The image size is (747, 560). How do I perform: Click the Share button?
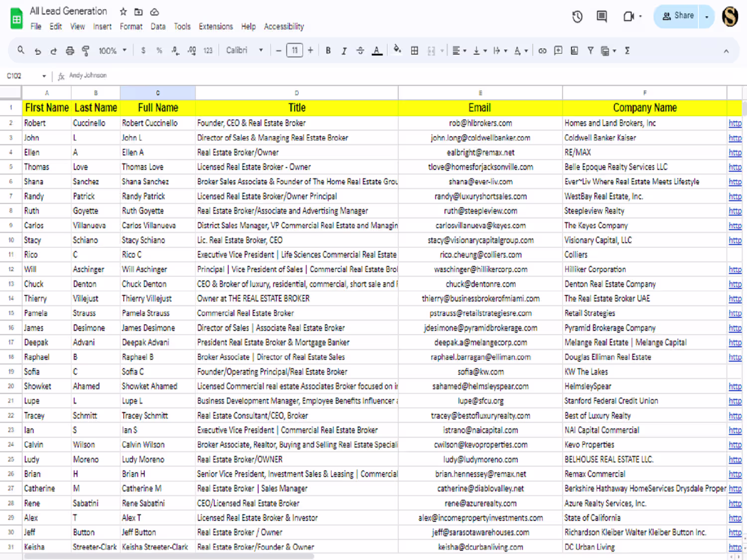click(x=677, y=16)
